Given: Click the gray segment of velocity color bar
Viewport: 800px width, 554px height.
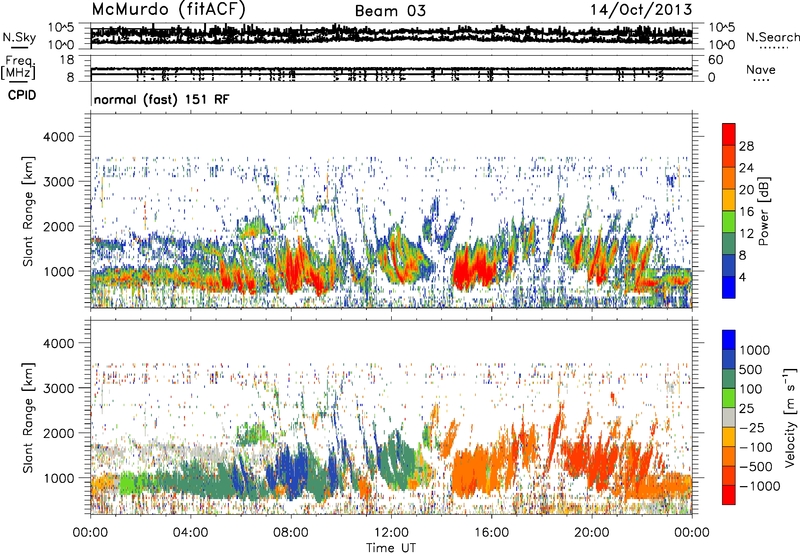Looking at the screenshot, I should tap(729, 417).
